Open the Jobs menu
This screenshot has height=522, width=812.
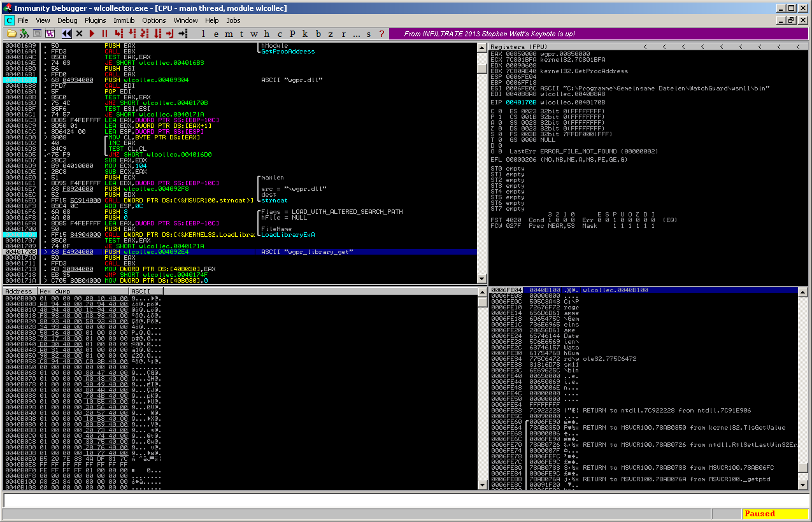tap(233, 20)
